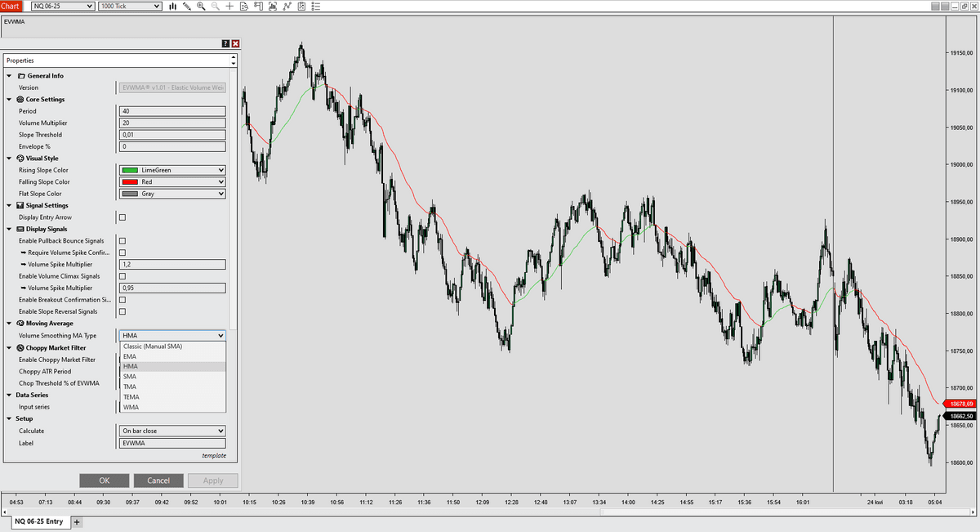Click the Cancel button

coord(158,481)
